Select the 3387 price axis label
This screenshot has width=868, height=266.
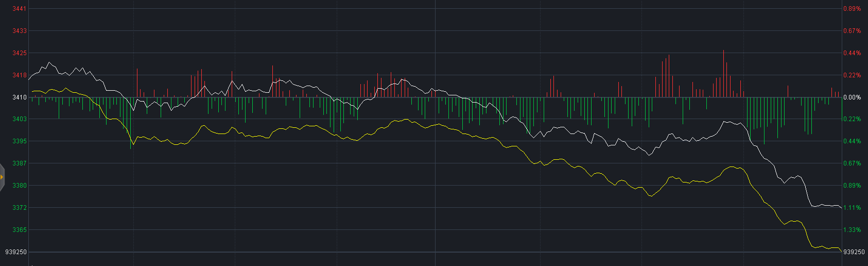(x=20, y=163)
